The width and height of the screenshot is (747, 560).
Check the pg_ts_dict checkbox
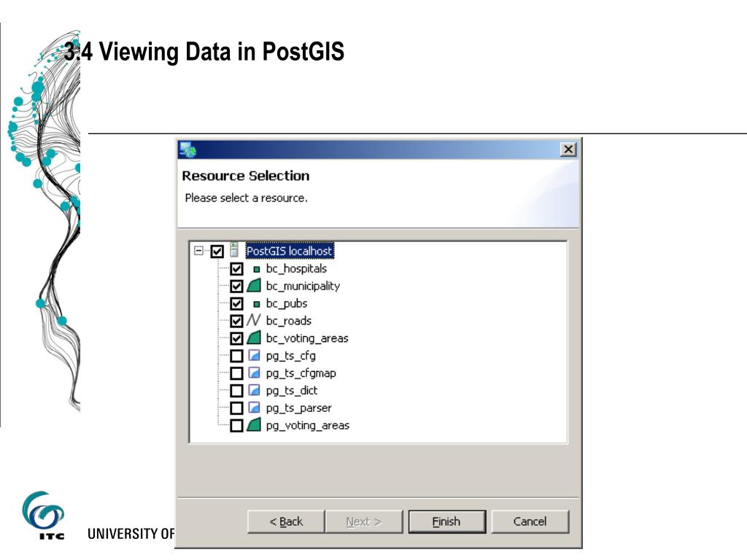pos(237,391)
